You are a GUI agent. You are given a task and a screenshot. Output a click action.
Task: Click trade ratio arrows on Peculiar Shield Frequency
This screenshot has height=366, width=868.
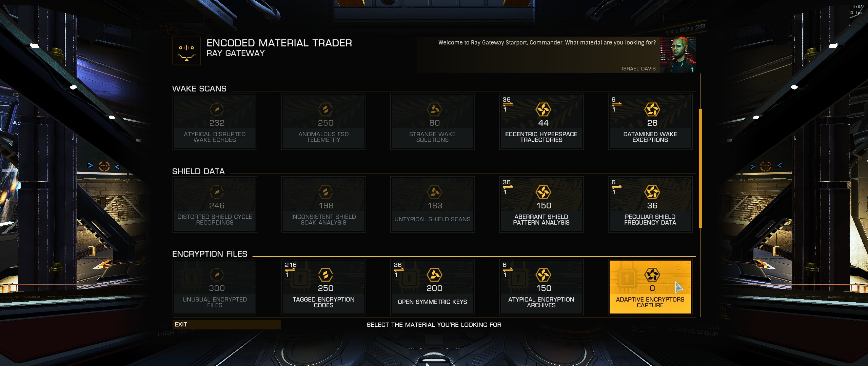616,187
